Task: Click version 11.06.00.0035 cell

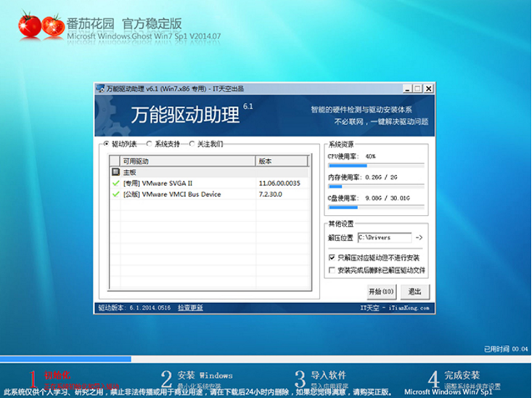Action: coord(279,183)
